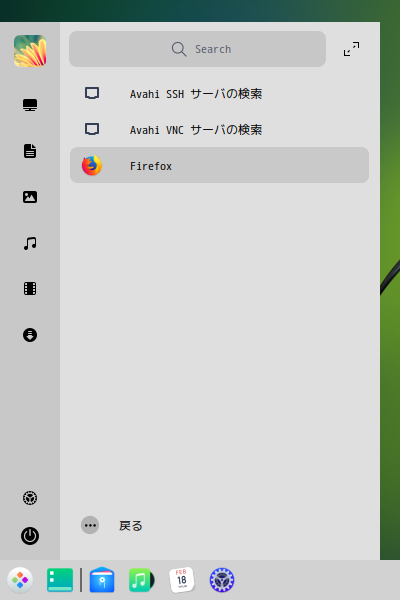Click the Avahi VNC entry's monitor icon
400x600 pixels.
click(92, 129)
